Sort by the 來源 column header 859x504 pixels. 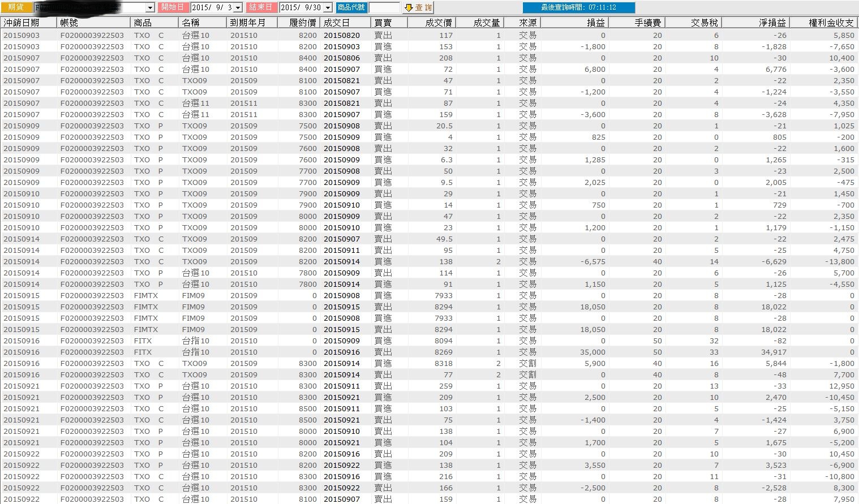pyautogui.click(x=522, y=23)
